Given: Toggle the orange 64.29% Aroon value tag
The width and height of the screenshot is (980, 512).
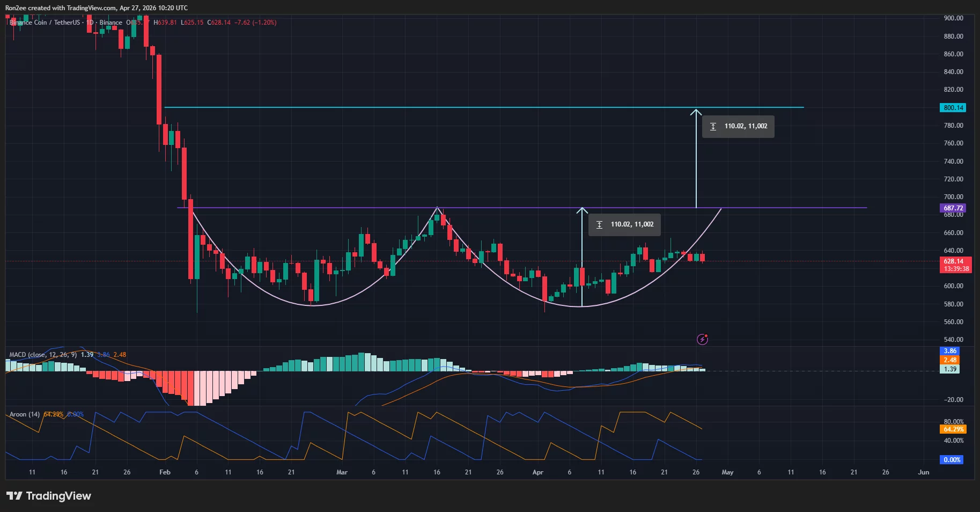Looking at the screenshot, I should (953, 429).
